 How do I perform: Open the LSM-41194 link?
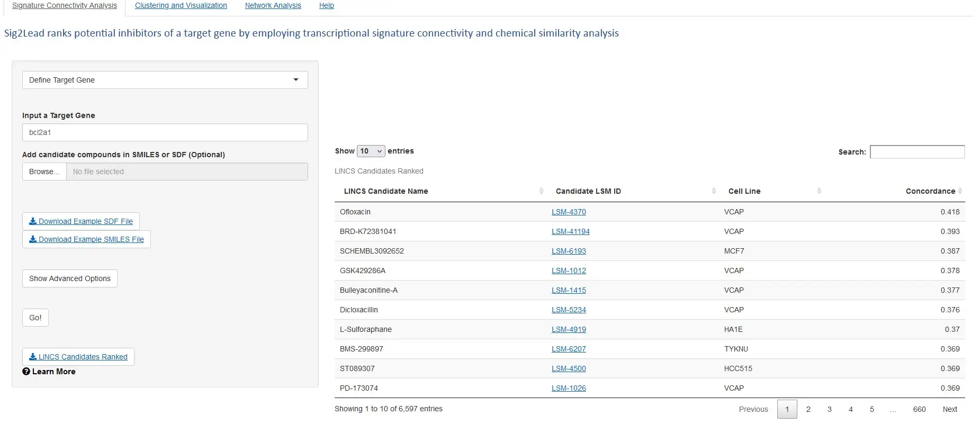571,231
